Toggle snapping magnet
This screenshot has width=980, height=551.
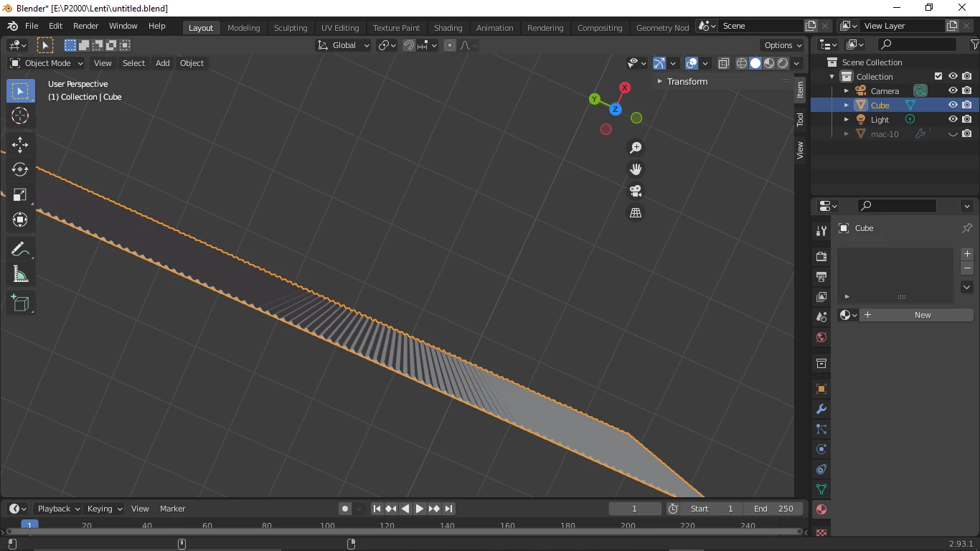pyautogui.click(x=409, y=45)
